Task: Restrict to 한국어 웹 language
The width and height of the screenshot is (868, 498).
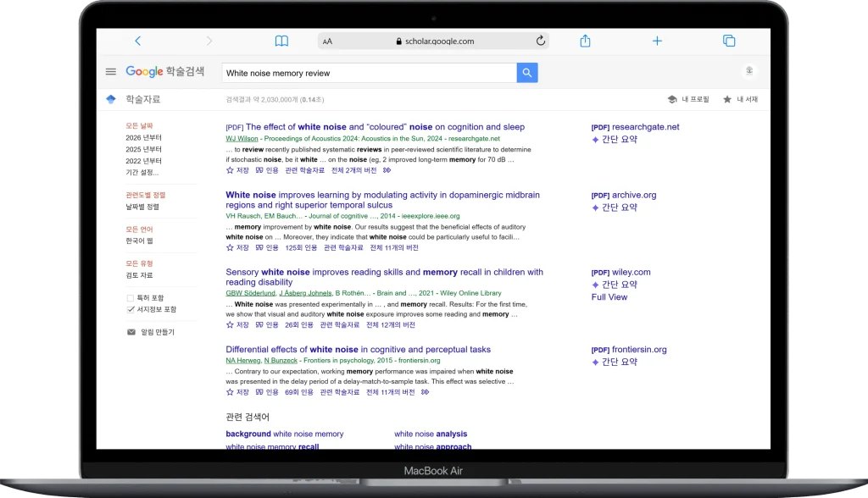Action: click(140, 241)
